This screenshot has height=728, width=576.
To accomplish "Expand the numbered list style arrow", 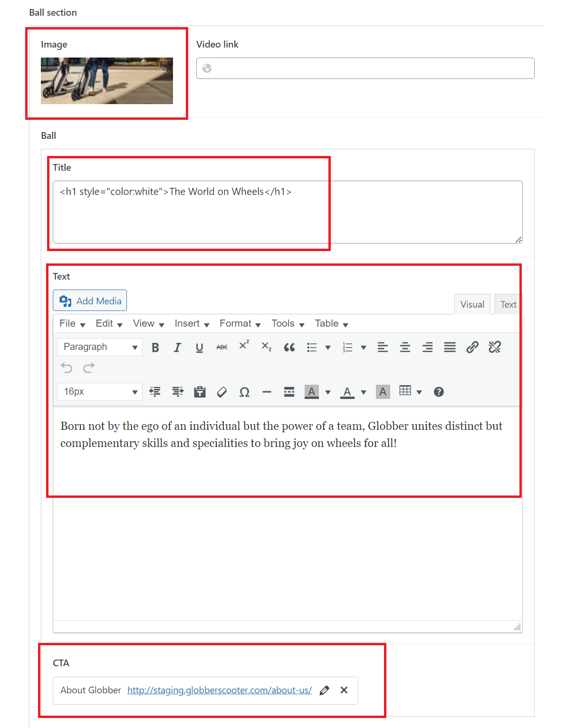I will pyautogui.click(x=364, y=348).
